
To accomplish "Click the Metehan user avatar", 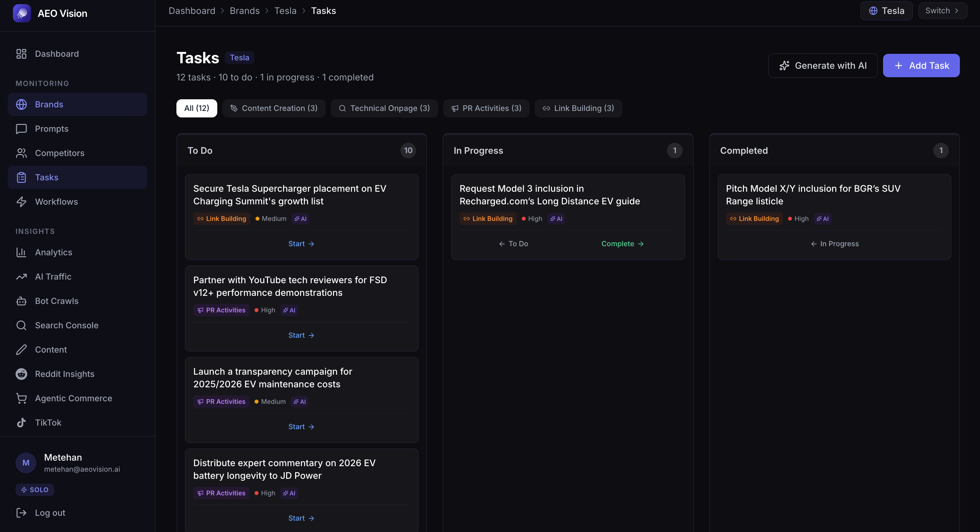I will pos(26,463).
